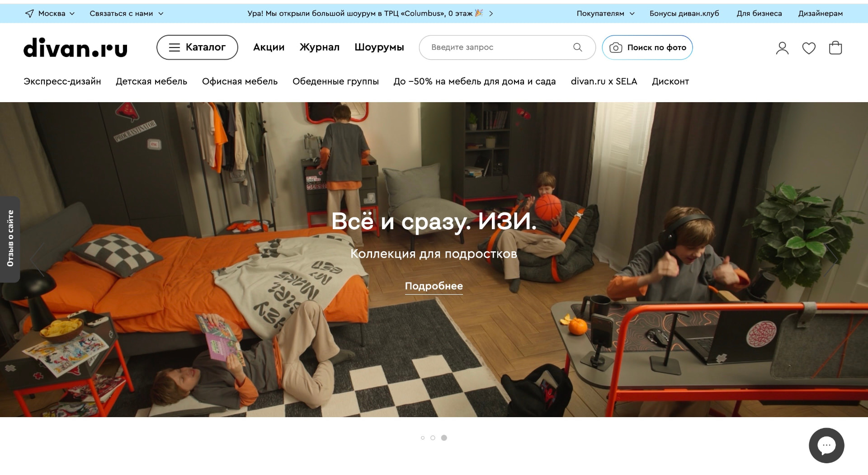
Task: Go to next banner slide arrow
Action: [x=830, y=259]
